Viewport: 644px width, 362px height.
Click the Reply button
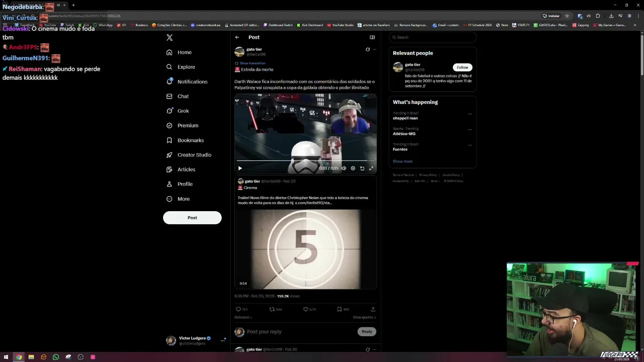[367, 332]
